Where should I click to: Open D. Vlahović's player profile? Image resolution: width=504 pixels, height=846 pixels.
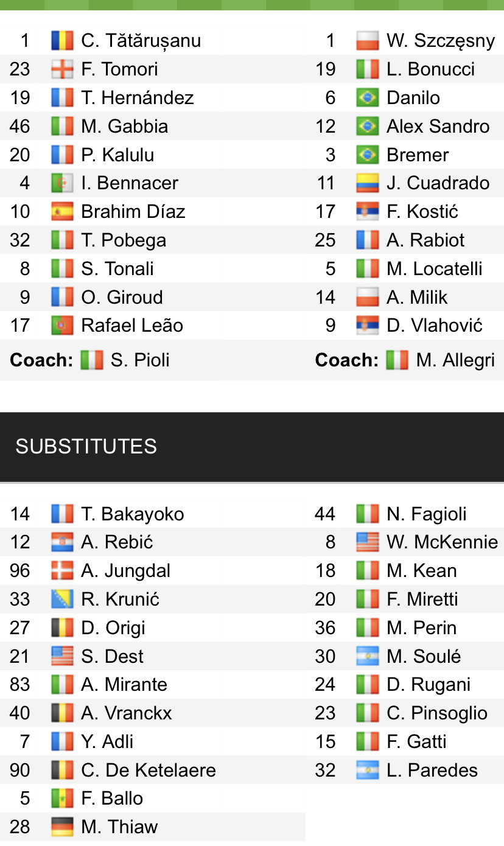click(434, 326)
